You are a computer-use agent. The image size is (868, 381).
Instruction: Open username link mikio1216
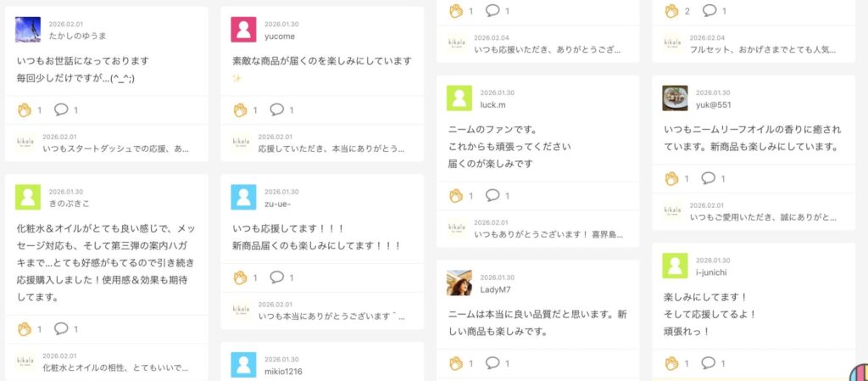point(283,371)
